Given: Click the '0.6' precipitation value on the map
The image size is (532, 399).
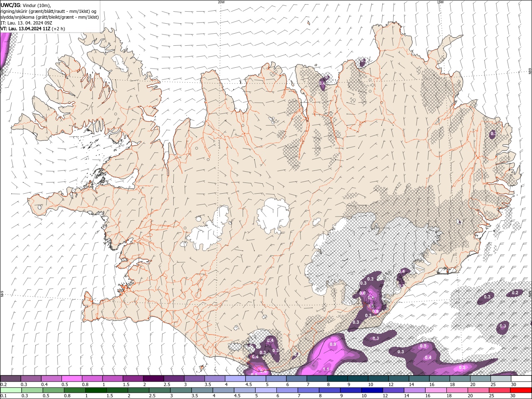Looking at the screenshot, I should [x=362, y=293].
